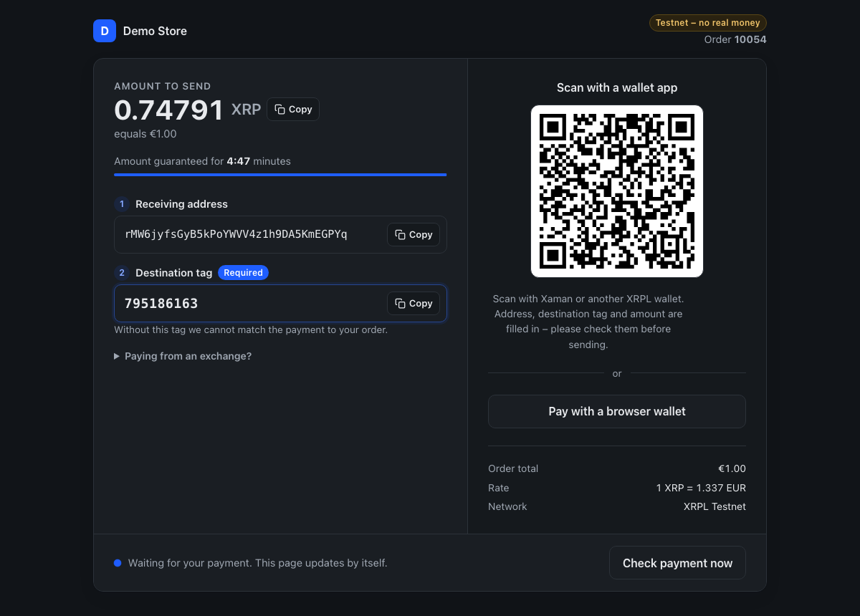This screenshot has width=860, height=616.
Task: Click the Demo Store logo icon
Action: click(x=105, y=31)
